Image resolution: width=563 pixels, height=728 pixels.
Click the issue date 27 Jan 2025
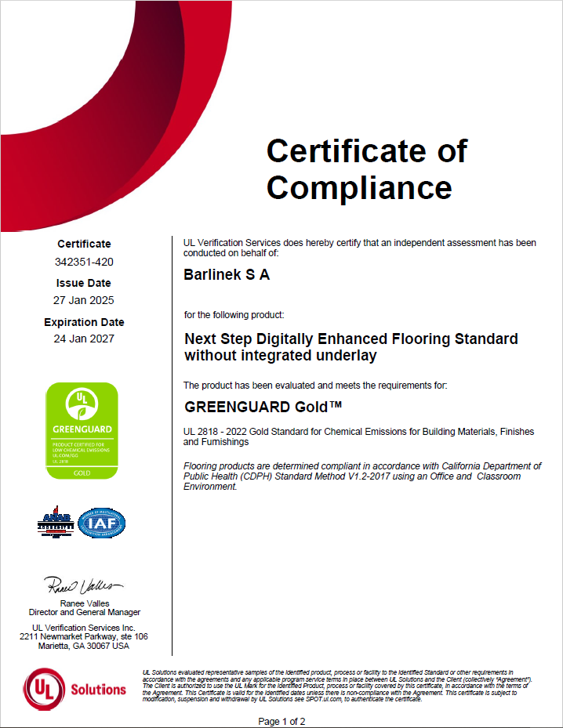click(84, 300)
